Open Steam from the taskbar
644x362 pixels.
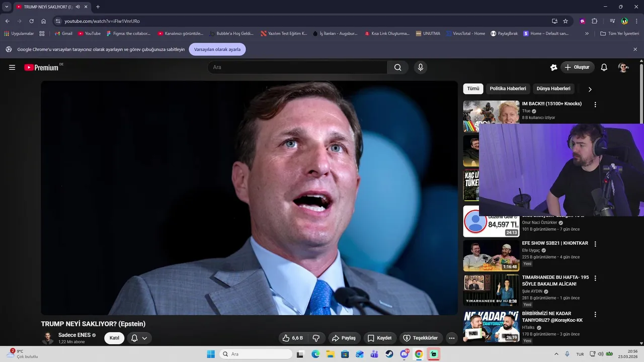pos(389,354)
